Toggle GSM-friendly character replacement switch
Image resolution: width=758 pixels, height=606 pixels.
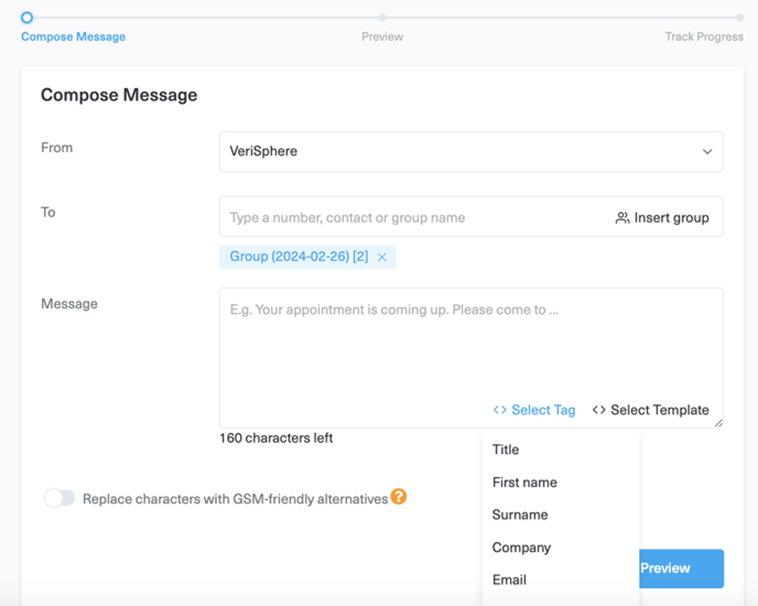click(59, 498)
